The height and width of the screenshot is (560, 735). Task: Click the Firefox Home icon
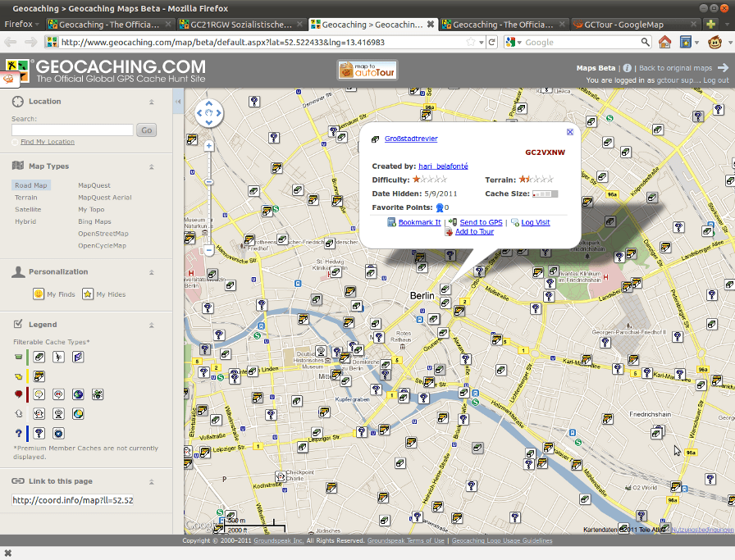[664, 42]
